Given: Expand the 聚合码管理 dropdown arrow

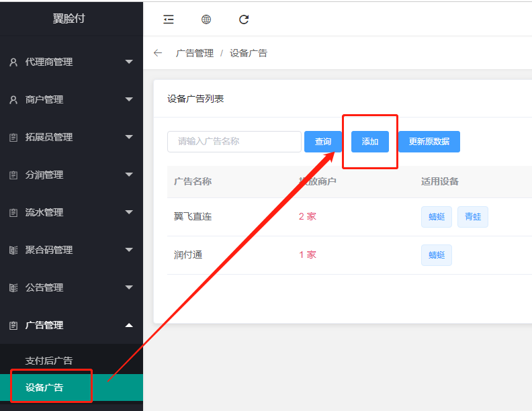Looking at the screenshot, I should 129,250.
